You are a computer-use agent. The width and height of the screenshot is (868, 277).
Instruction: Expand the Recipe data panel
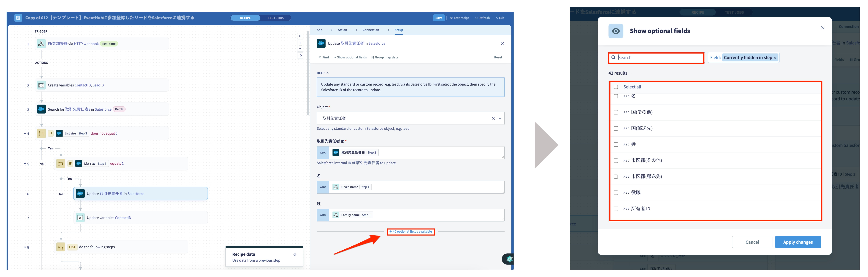coord(295,255)
